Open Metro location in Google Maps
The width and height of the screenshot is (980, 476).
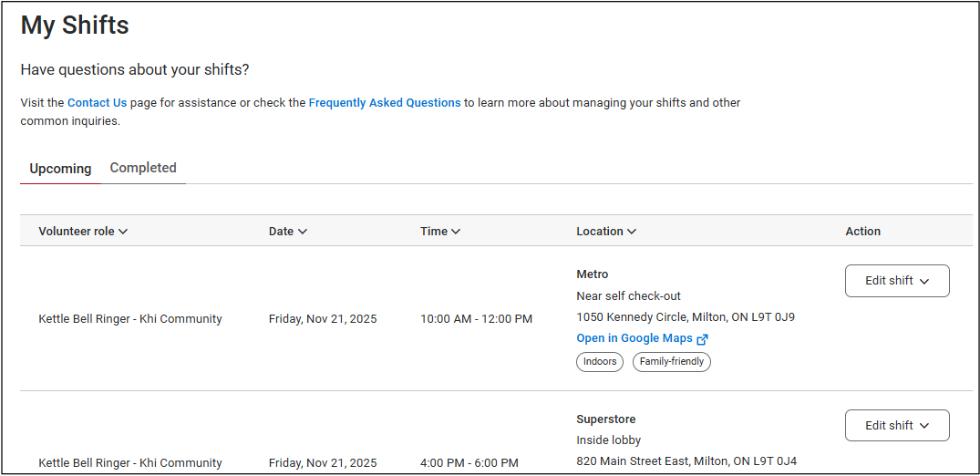click(634, 338)
